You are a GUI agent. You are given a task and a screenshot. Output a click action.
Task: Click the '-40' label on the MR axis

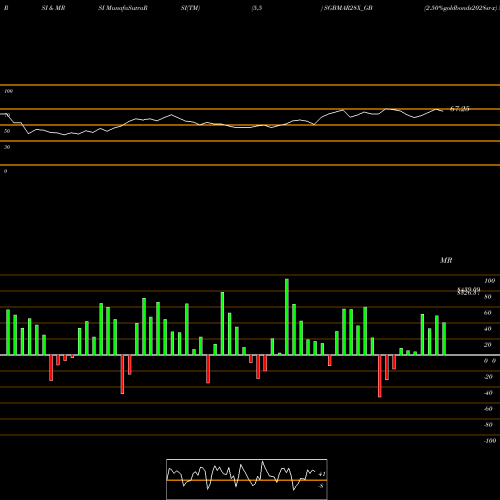488,393
